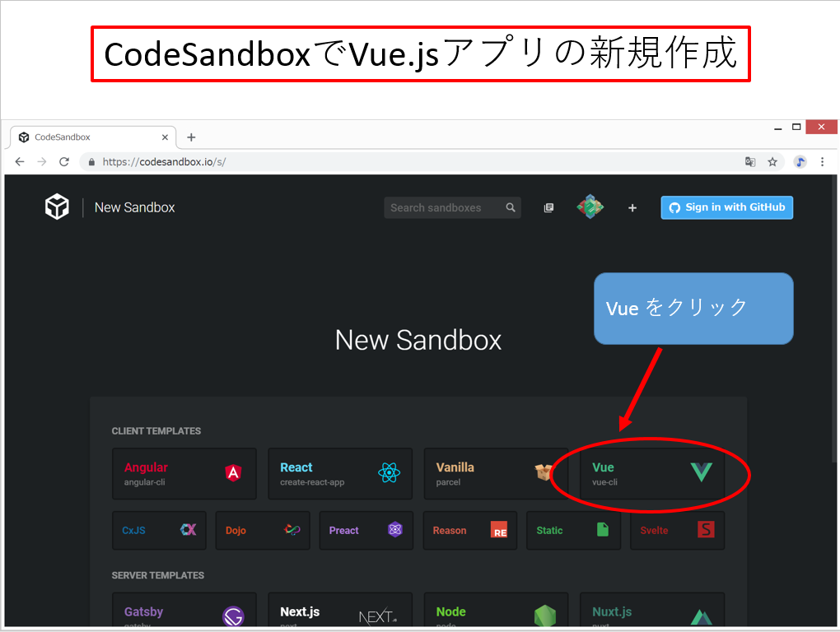Click the CodeSandbox cube logo

coord(57,207)
